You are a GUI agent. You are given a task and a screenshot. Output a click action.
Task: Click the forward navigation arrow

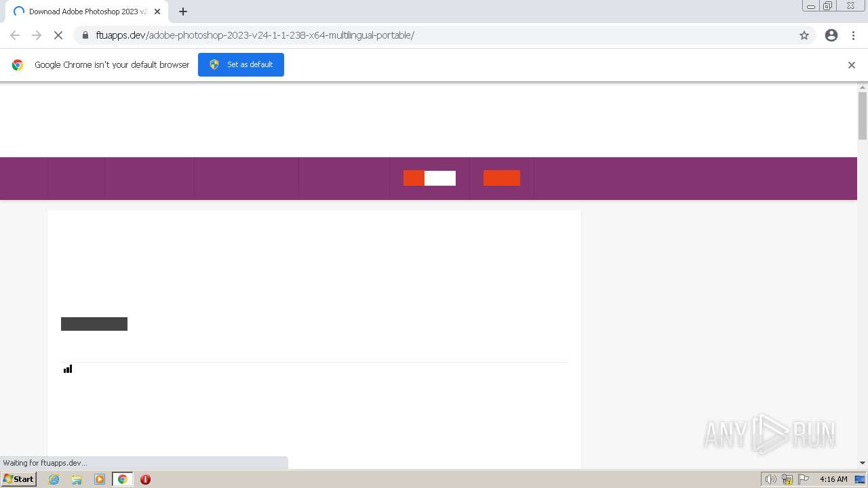tap(37, 35)
